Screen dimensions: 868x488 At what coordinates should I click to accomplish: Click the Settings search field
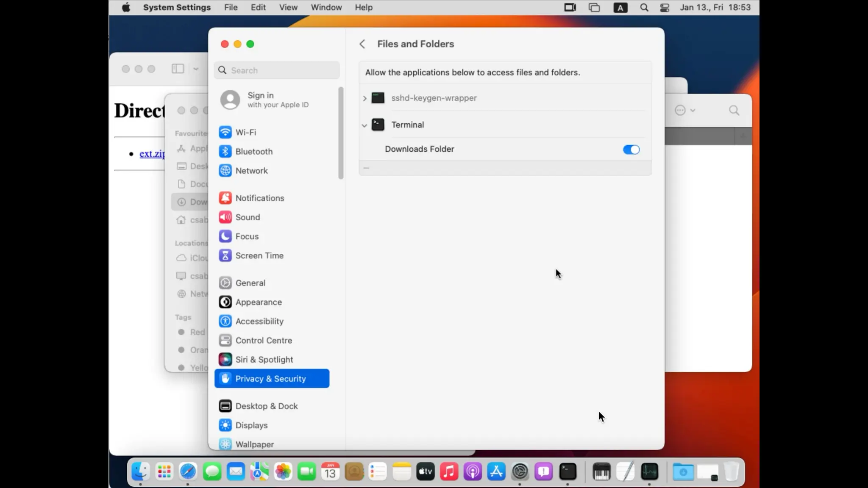coord(277,70)
